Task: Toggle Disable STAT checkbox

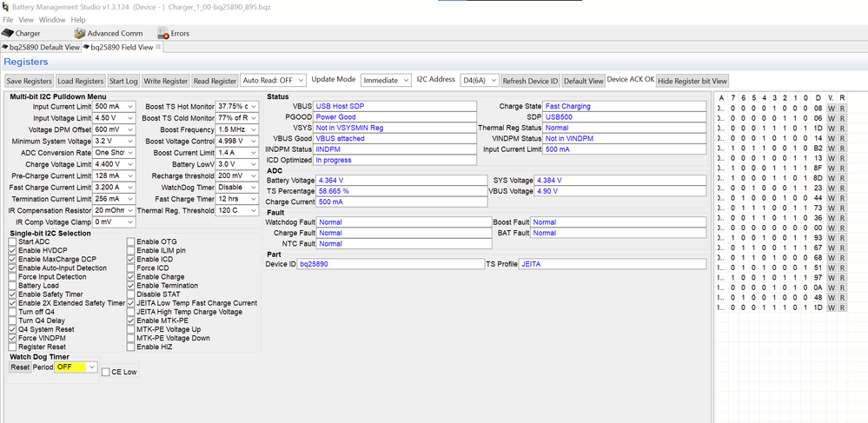Action: [x=130, y=294]
